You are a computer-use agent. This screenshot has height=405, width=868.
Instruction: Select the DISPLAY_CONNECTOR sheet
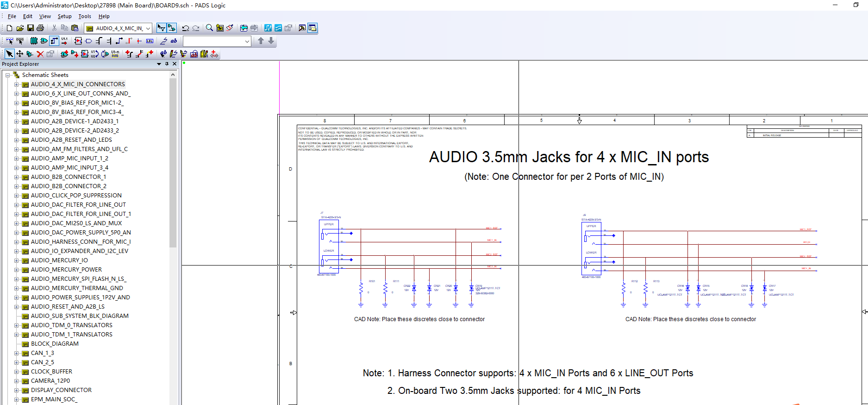(x=61, y=390)
